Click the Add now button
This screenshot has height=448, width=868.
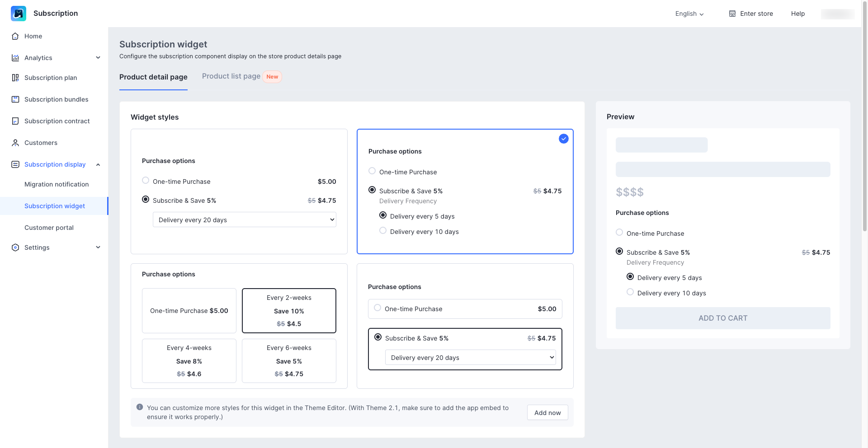[x=547, y=412]
